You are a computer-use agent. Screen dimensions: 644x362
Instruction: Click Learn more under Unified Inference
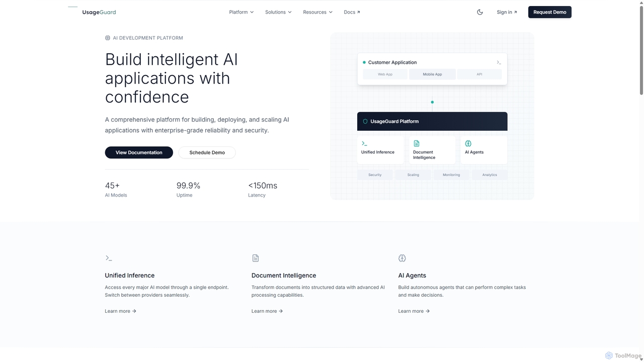click(121, 311)
